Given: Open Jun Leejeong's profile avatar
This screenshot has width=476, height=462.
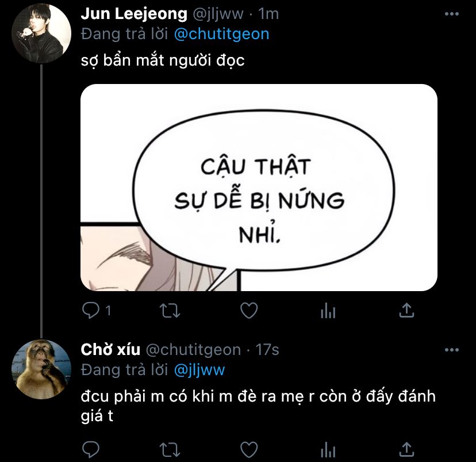Looking at the screenshot, I should [41, 33].
